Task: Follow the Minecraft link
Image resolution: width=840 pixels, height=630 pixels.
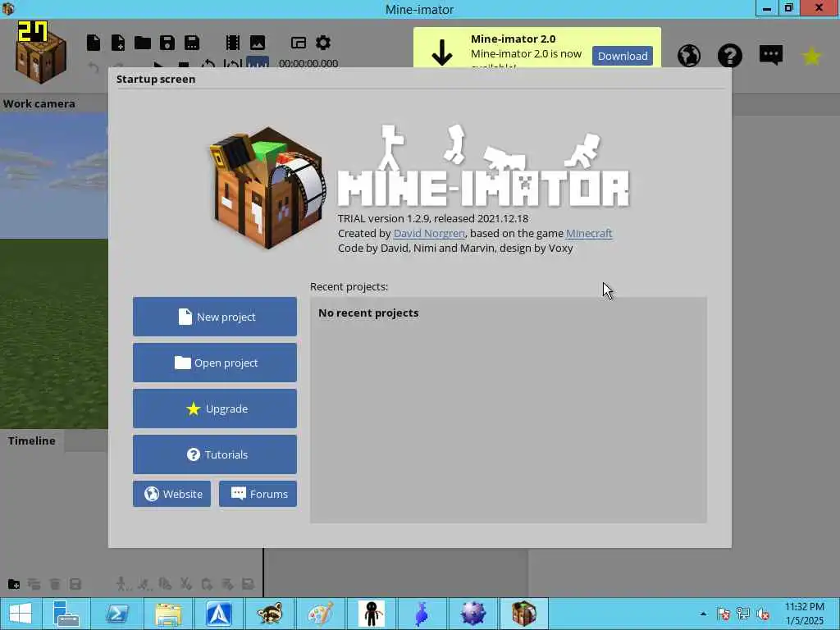Action: pyautogui.click(x=589, y=233)
